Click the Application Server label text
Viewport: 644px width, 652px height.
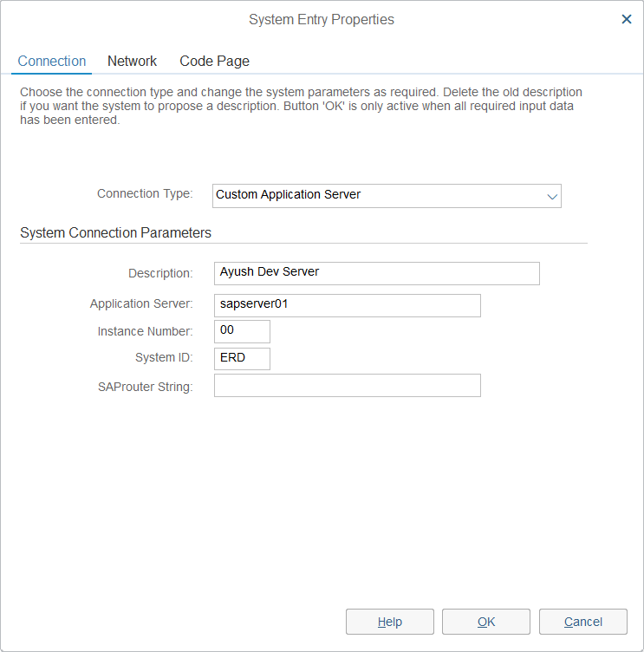pos(141,304)
